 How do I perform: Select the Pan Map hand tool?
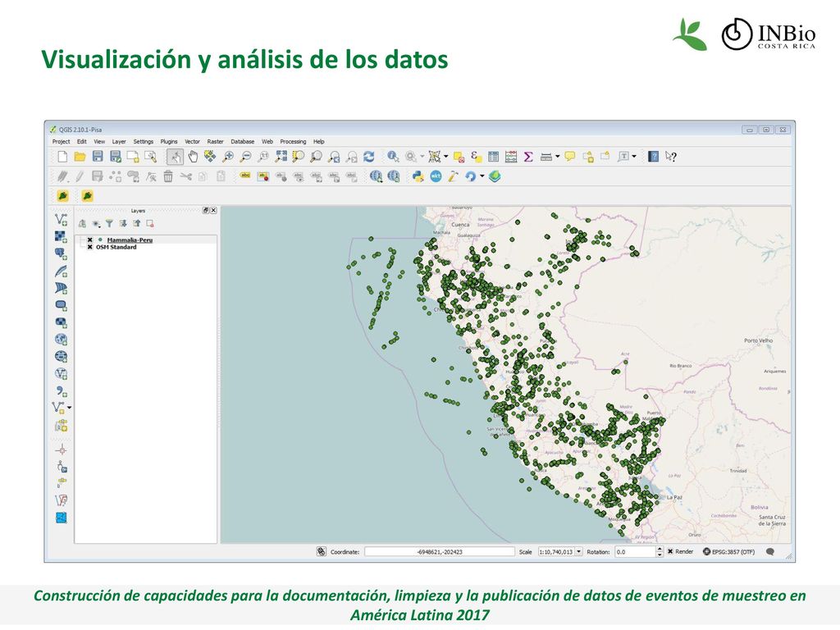coord(193,157)
